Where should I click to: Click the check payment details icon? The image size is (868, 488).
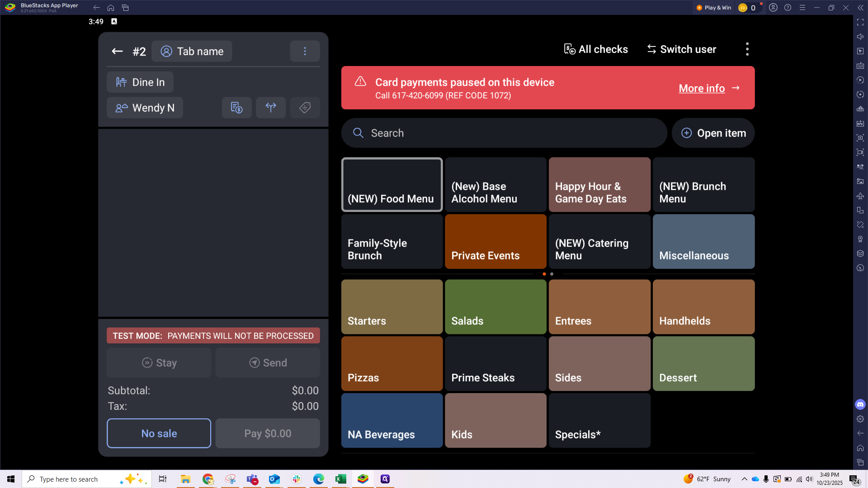pos(236,108)
